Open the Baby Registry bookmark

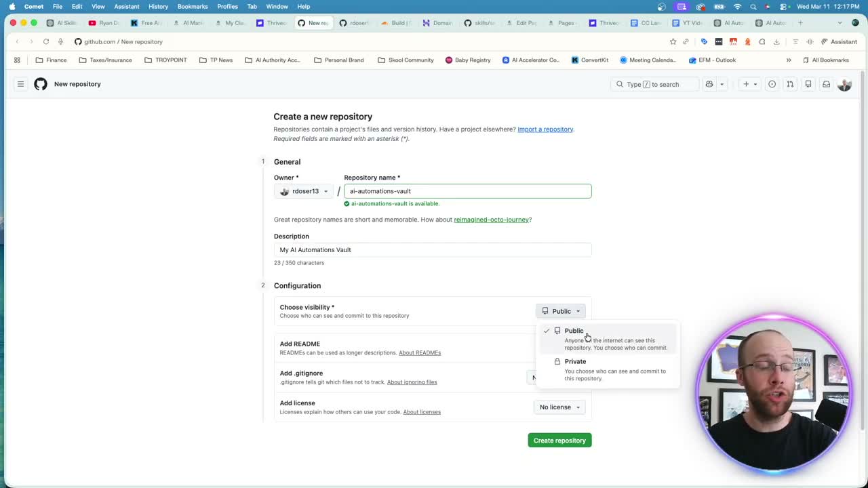(x=468, y=60)
